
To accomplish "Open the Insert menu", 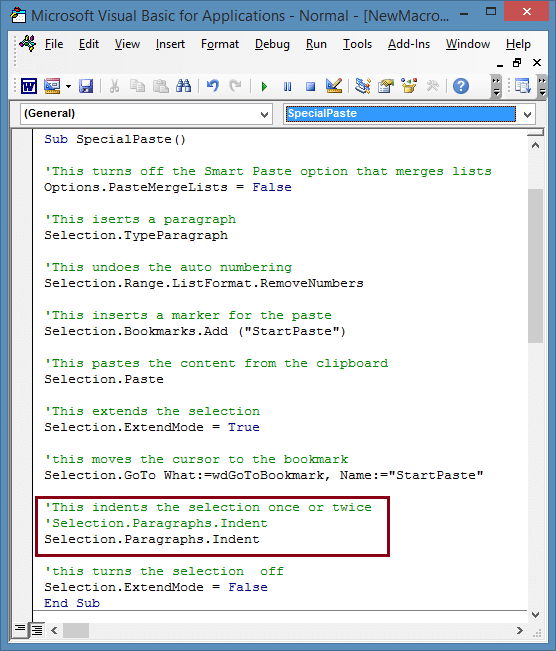I will point(170,44).
